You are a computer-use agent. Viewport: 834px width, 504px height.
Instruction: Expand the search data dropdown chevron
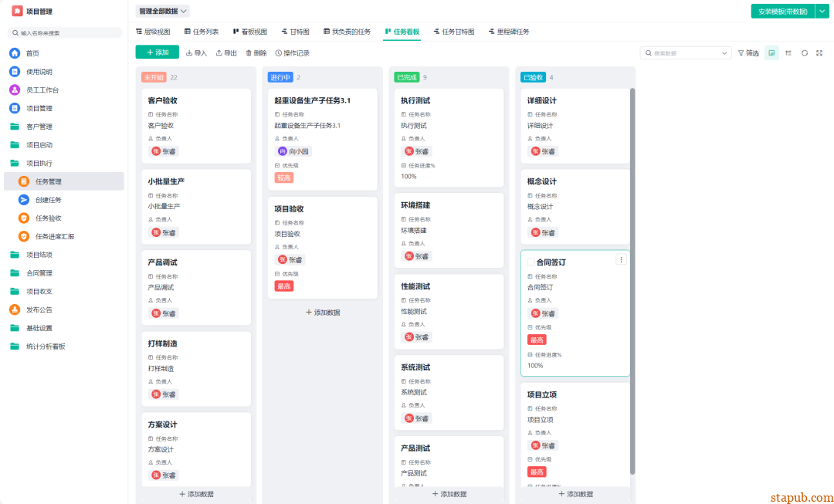click(x=724, y=53)
